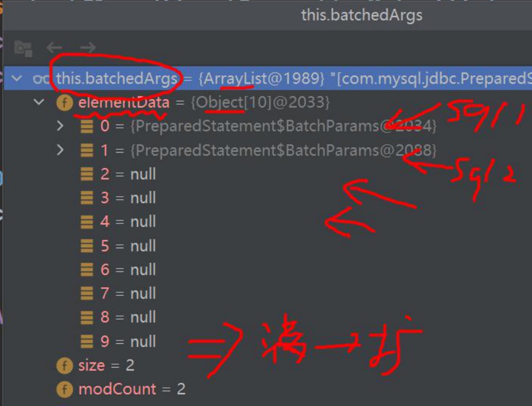Expand array element 1 BatchParams
Viewport: 532px width, 406px height.
60,149
